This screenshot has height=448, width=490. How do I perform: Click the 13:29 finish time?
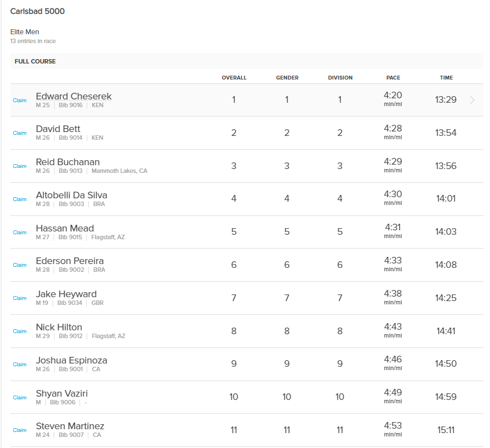click(446, 99)
